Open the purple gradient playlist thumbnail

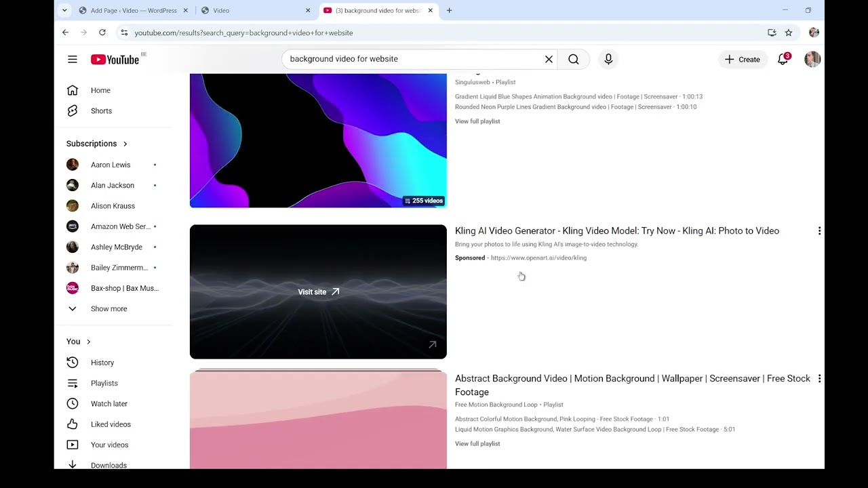318,140
